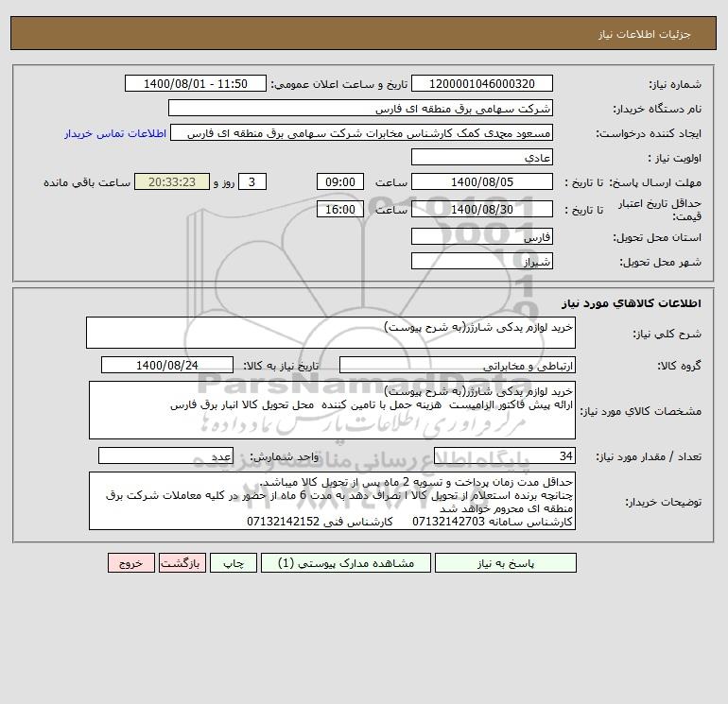Click response deadline date 1400/08/05
This screenshot has height=704, width=728.
482,182
